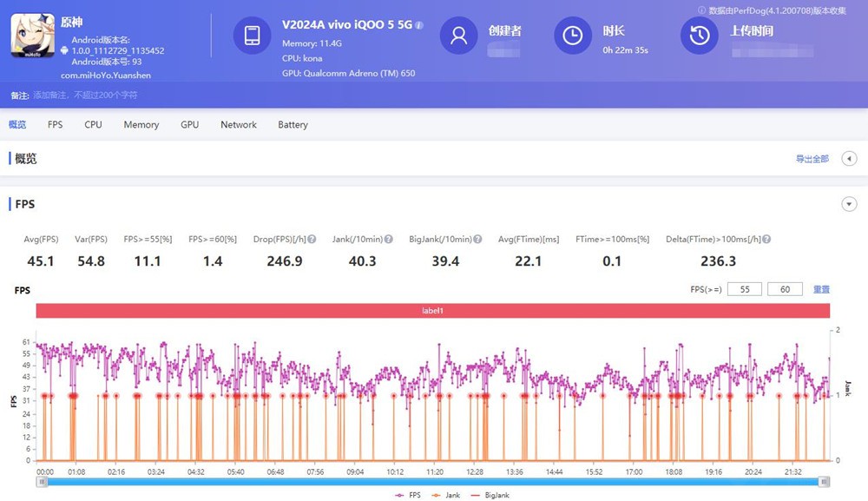Click the FTime>=100ms value 0.1
This screenshot has height=501, width=868.
pyautogui.click(x=612, y=261)
